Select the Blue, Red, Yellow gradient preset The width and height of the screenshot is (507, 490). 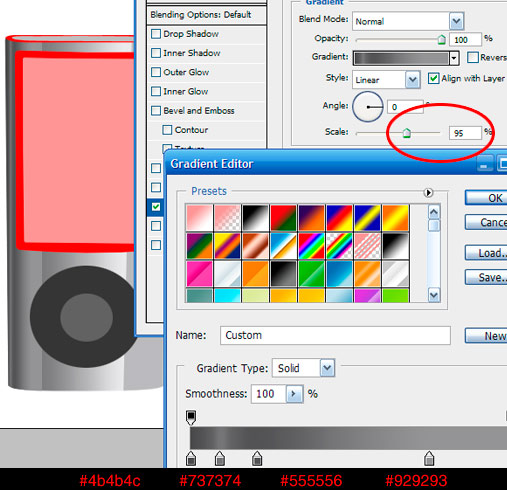pyautogui.click(x=339, y=218)
